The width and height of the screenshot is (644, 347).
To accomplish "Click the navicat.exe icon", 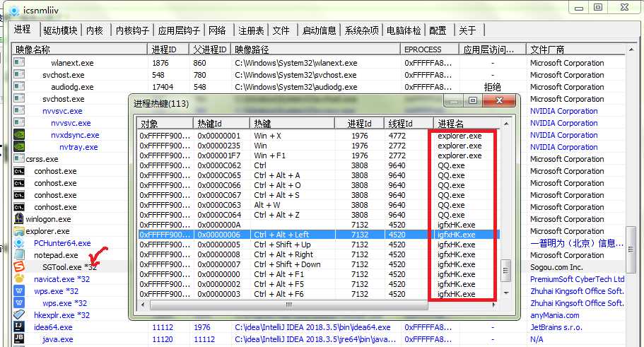I will click(19, 278).
